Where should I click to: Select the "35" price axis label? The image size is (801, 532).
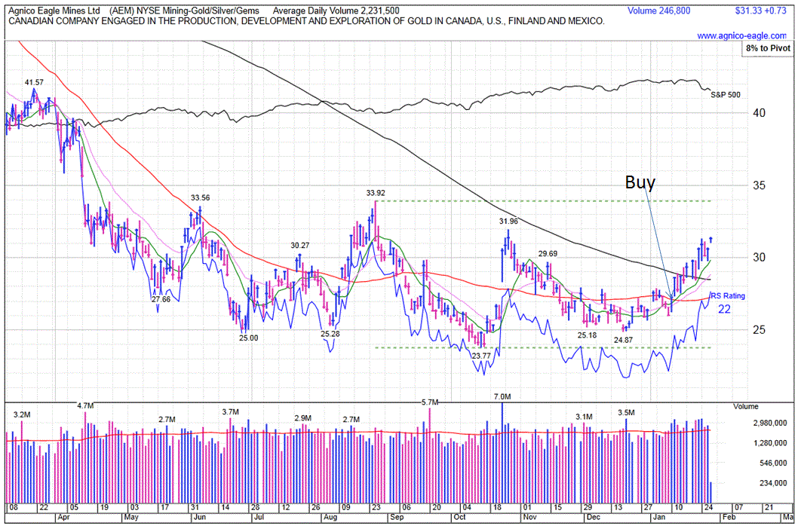click(759, 185)
